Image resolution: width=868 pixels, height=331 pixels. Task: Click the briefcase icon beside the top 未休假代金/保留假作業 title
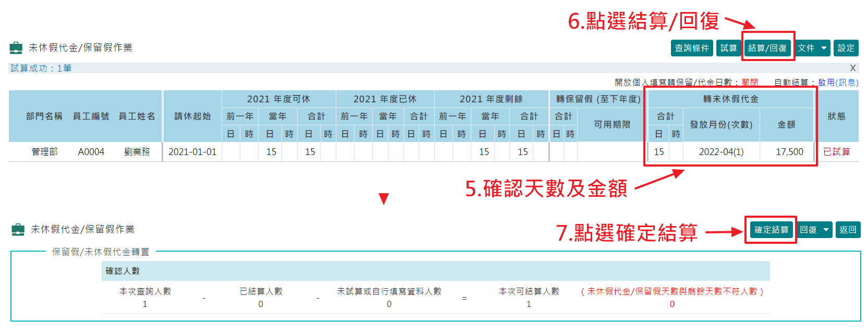point(16,48)
